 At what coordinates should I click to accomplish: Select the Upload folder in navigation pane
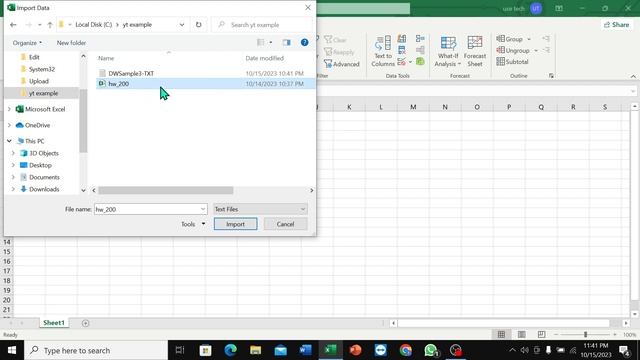tap(39, 81)
